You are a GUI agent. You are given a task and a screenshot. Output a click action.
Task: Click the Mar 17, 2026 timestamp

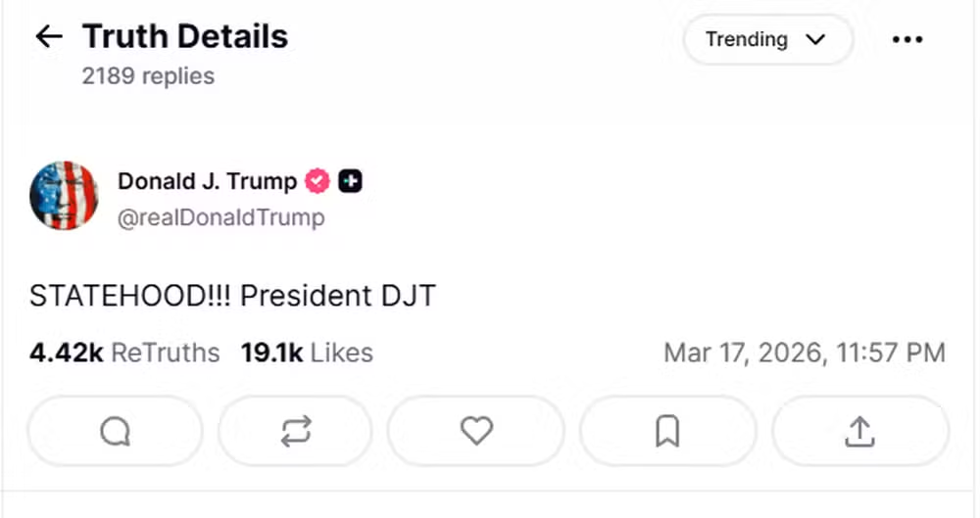click(804, 353)
